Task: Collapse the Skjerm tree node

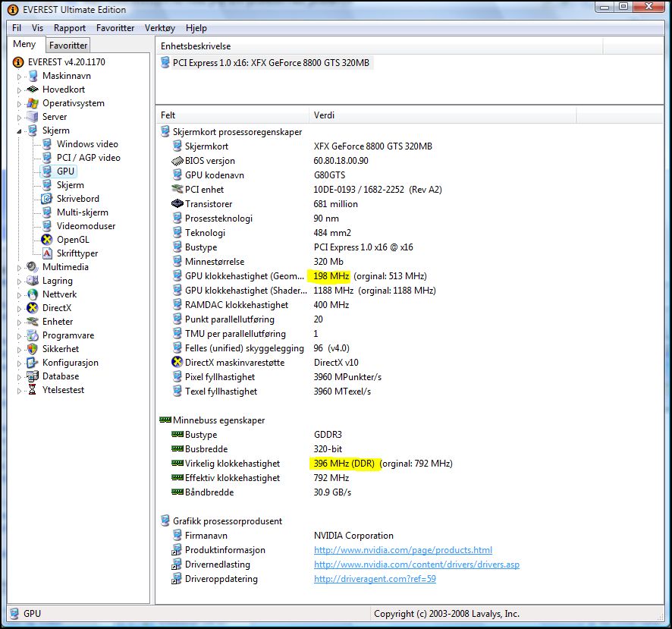Action: [19, 131]
